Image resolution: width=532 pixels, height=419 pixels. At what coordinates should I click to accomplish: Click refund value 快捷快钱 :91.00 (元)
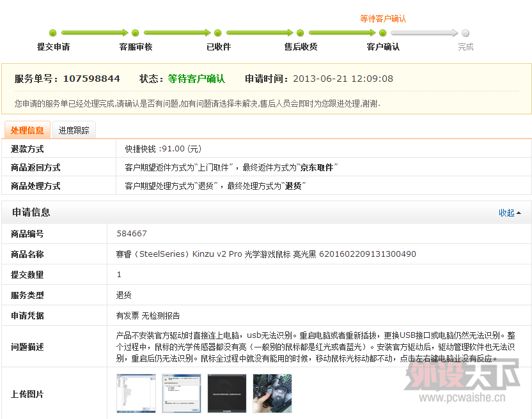point(163,149)
